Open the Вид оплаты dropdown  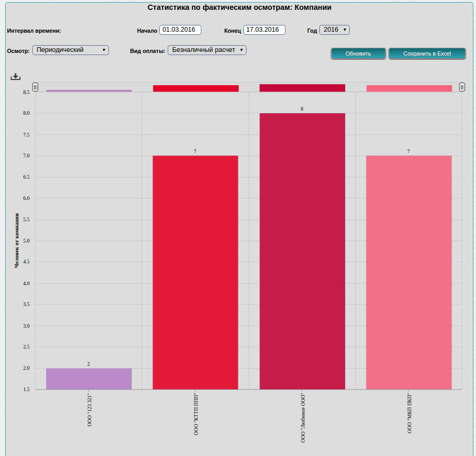[207, 50]
